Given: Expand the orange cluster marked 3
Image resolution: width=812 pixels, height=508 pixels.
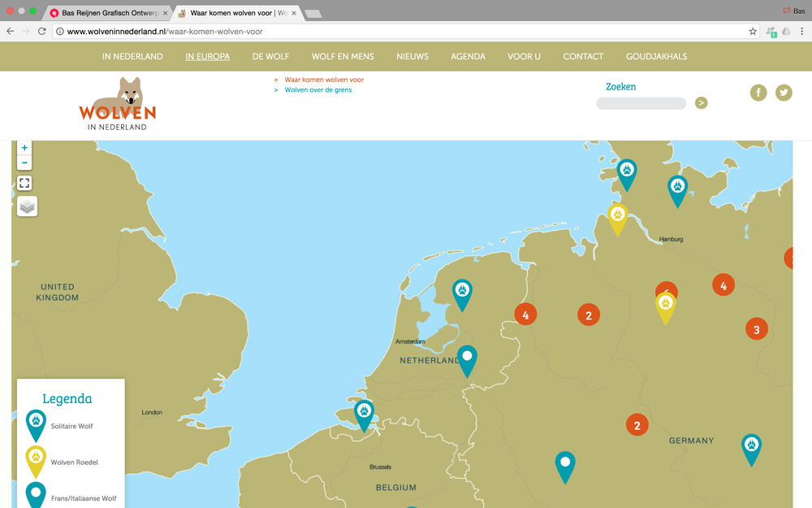Looking at the screenshot, I should coord(756,329).
